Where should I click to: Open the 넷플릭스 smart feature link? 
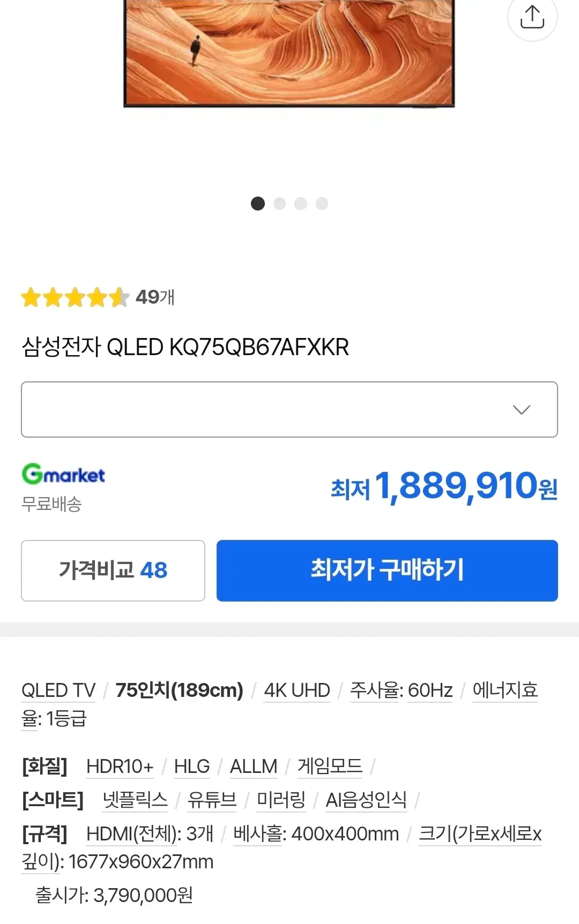135,800
